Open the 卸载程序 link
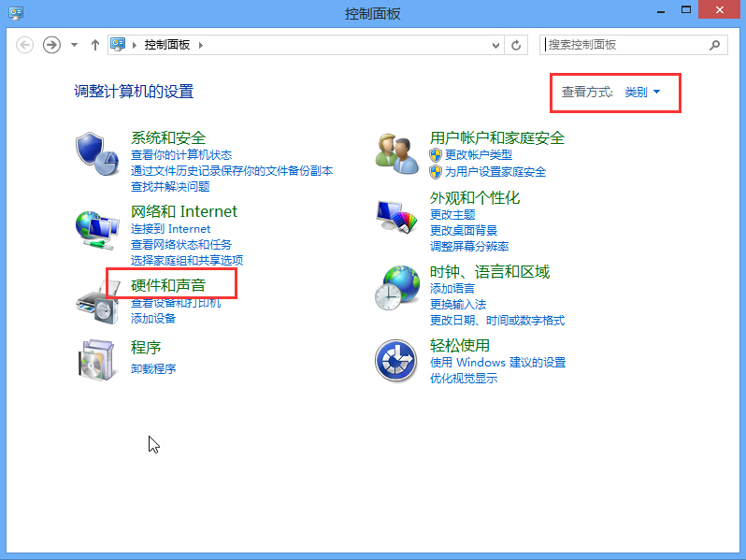Image resolution: width=746 pixels, height=560 pixels. [153, 368]
